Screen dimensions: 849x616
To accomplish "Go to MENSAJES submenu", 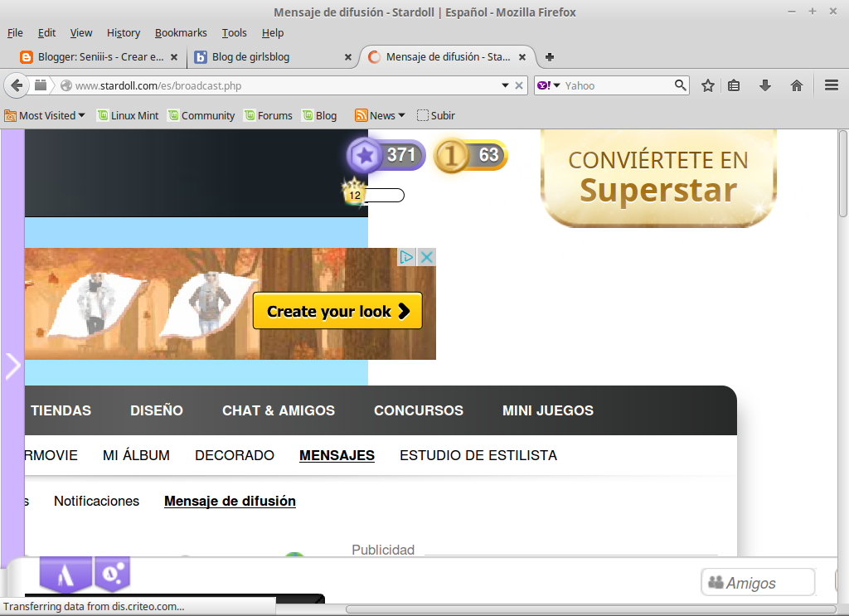I will [337, 456].
